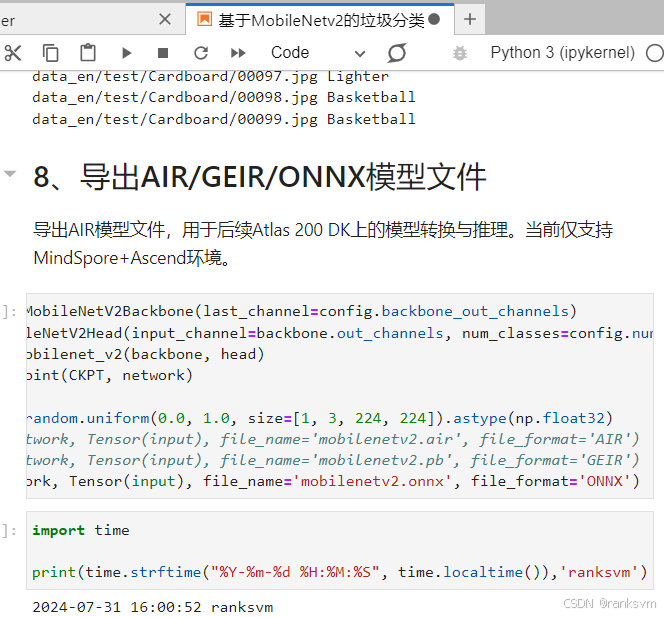Click the kernel status circle indicator

pos(655,53)
